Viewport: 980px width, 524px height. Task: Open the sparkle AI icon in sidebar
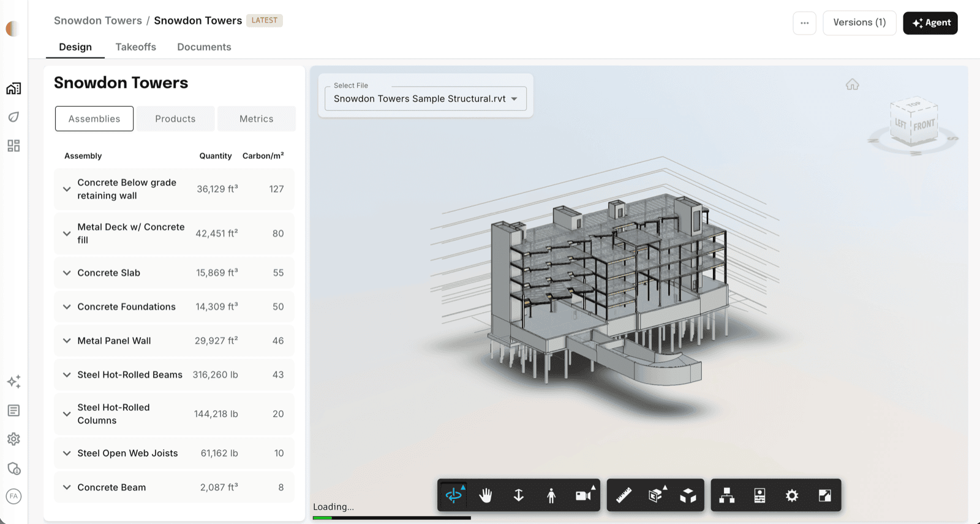(13, 381)
